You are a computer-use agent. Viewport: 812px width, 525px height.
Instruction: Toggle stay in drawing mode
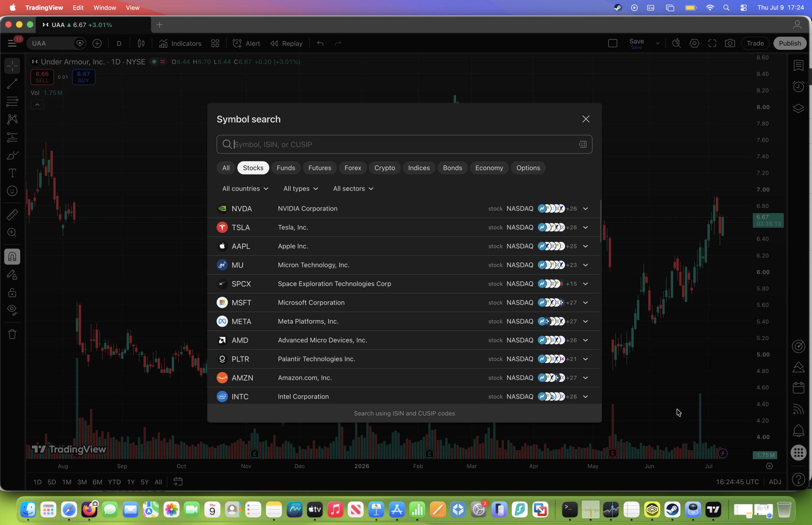point(12,274)
